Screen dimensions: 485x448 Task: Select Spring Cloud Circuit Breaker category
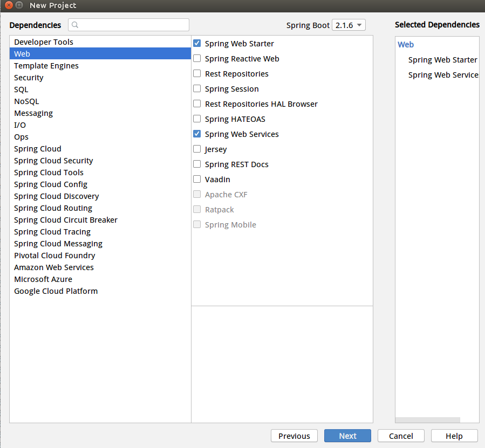click(x=100, y=220)
